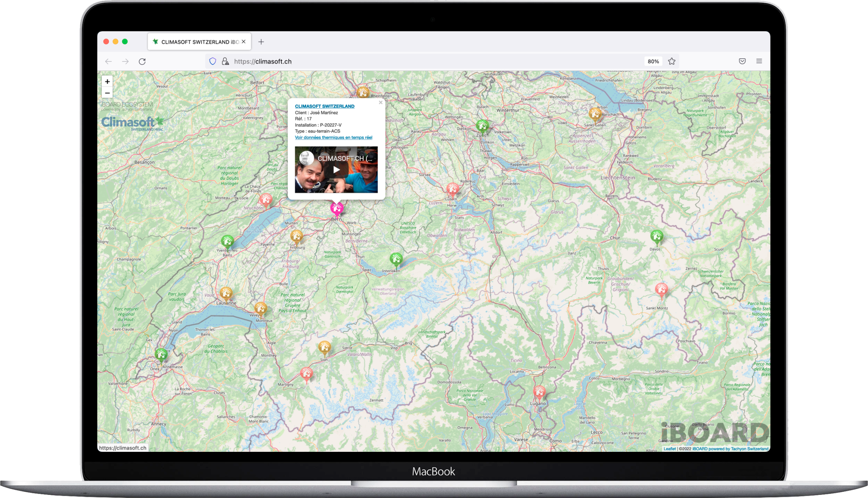The width and height of the screenshot is (868, 498).
Task: Go back using browser back arrow
Action: click(109, 61)
